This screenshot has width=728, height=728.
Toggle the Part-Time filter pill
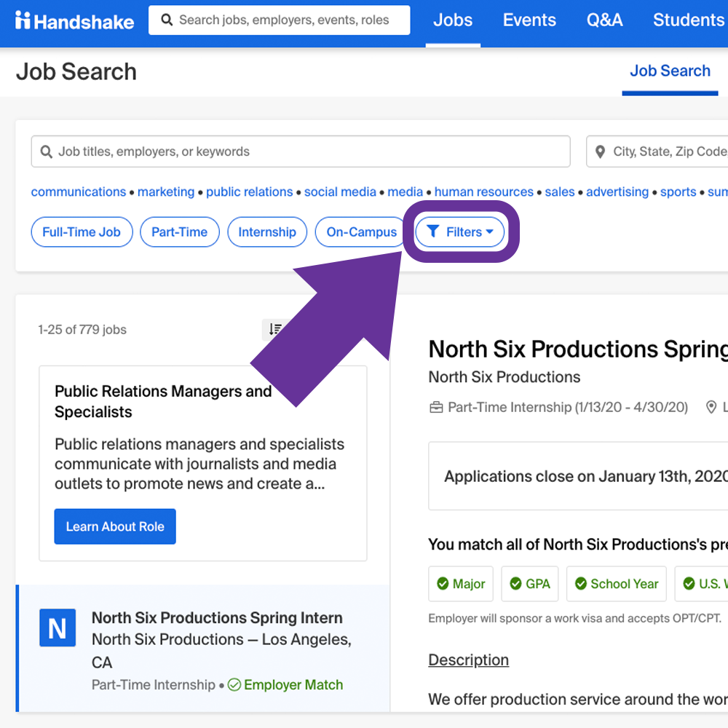click(x=180, y=232)
